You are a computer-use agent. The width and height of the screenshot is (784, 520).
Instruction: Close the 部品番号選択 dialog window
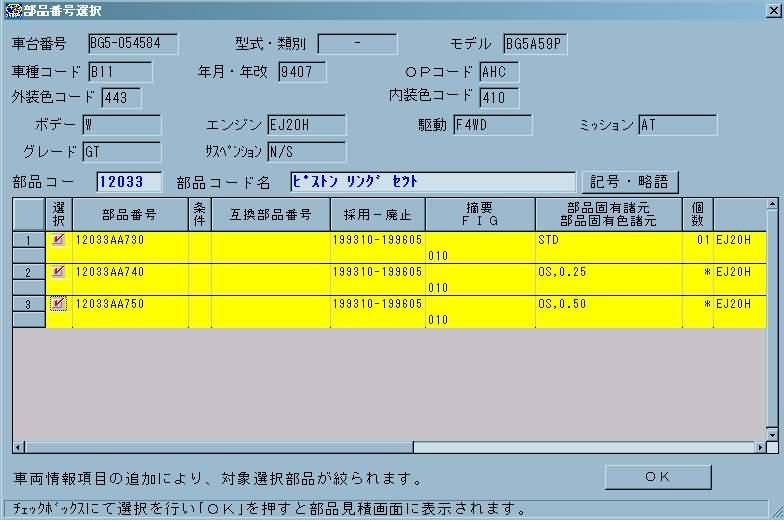(x=773, y=10)
